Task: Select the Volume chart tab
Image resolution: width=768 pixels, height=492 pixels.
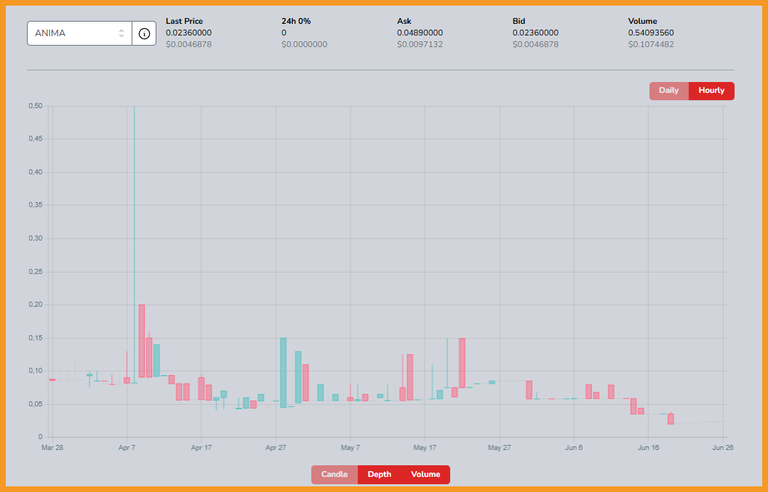Action: 426,474
